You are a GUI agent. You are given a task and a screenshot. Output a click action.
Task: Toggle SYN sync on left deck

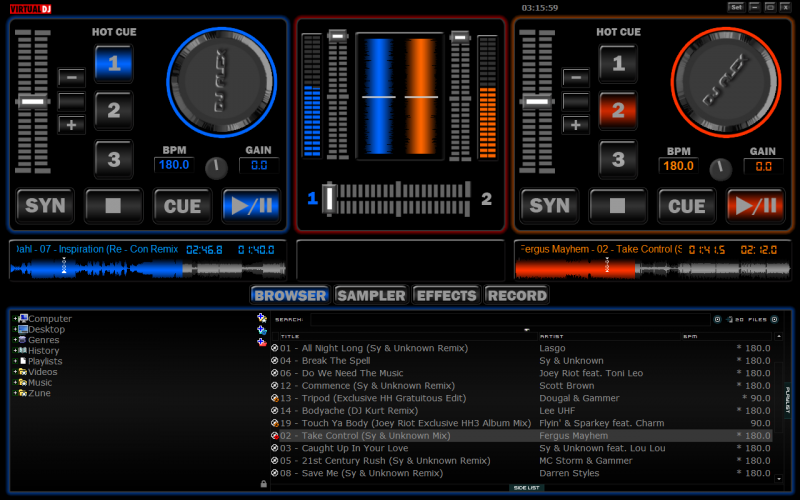(x=45, y=206)
